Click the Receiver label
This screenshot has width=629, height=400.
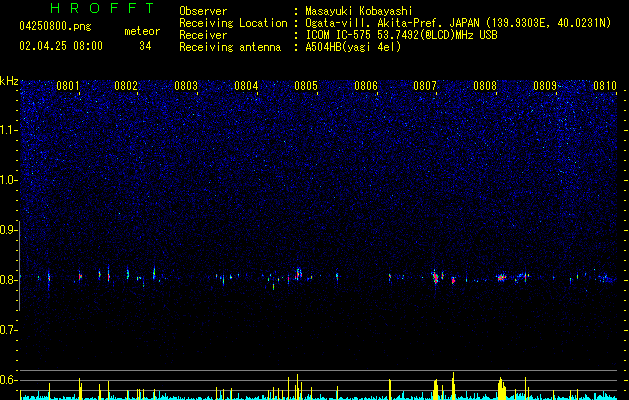click(203, 35)
